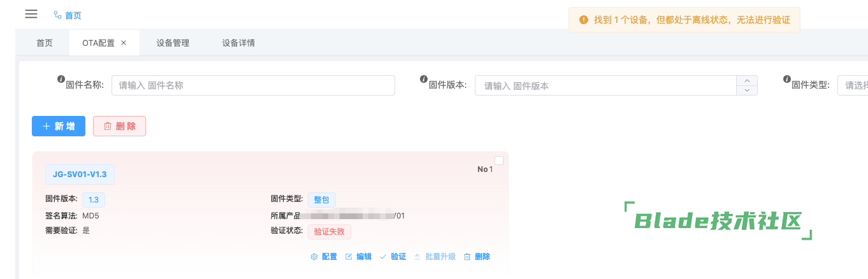Click 删除 trash action on firmware card
The image size is (868, 279).
point(477,257)
